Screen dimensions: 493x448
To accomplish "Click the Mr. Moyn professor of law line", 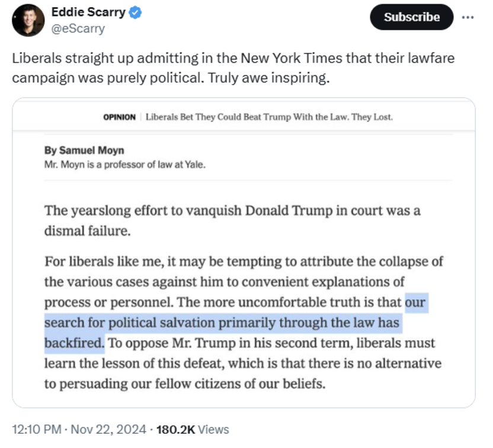I will (x=125, y=164).
